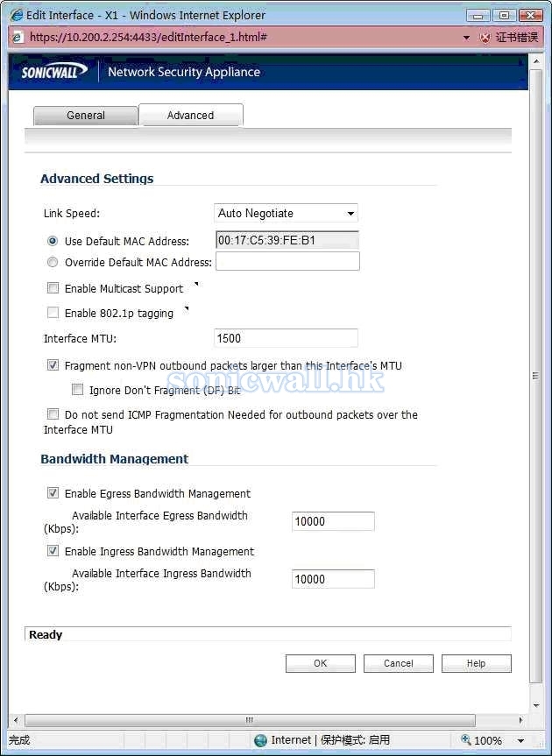This screenshot has width=552, height=756.
Task: Click the zoom magnifier icon in the status bar
Action: [466, 739]
